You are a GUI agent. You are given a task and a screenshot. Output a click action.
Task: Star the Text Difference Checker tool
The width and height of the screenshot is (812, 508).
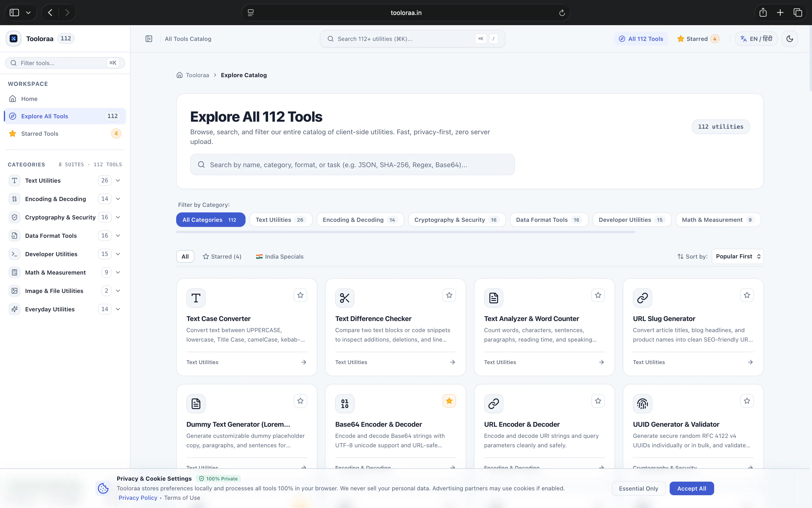tap(449, 295)
